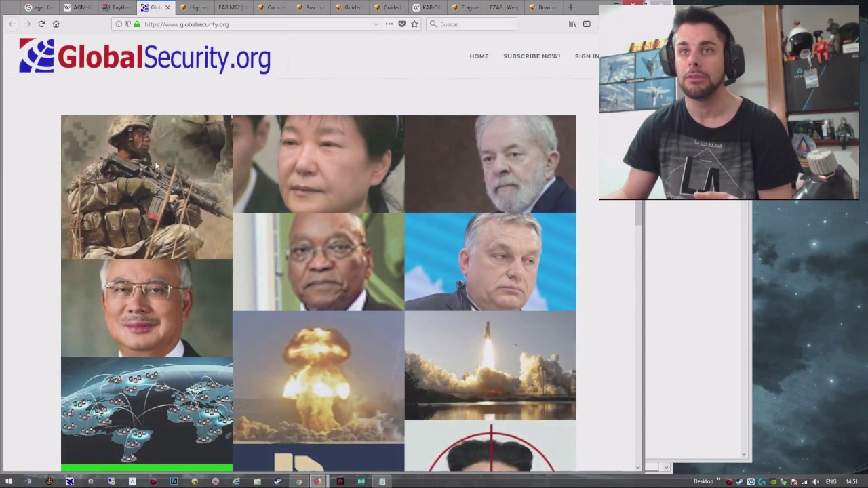Open the page actions three-dot menu

click(x=389, y=24)
